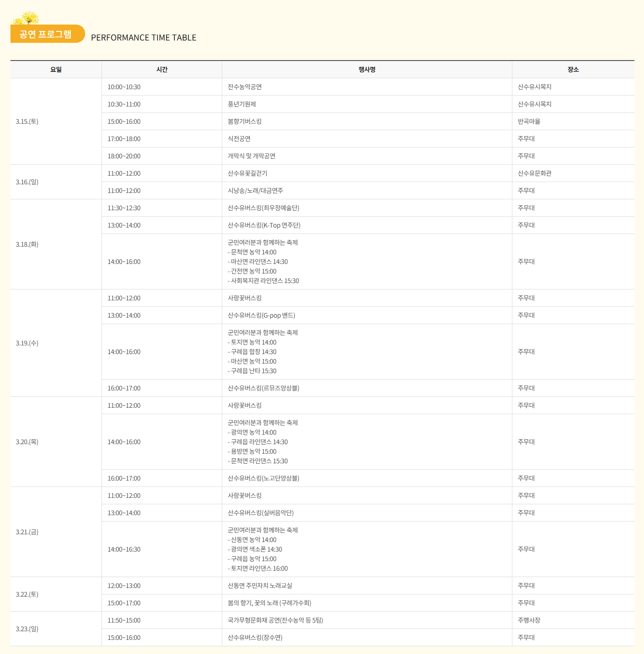Click the 장소 column header

(x=573, y=70)
